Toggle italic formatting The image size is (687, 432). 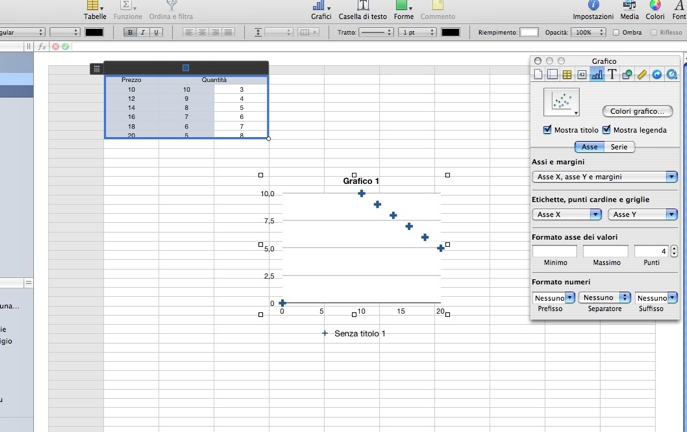(143, 32)
